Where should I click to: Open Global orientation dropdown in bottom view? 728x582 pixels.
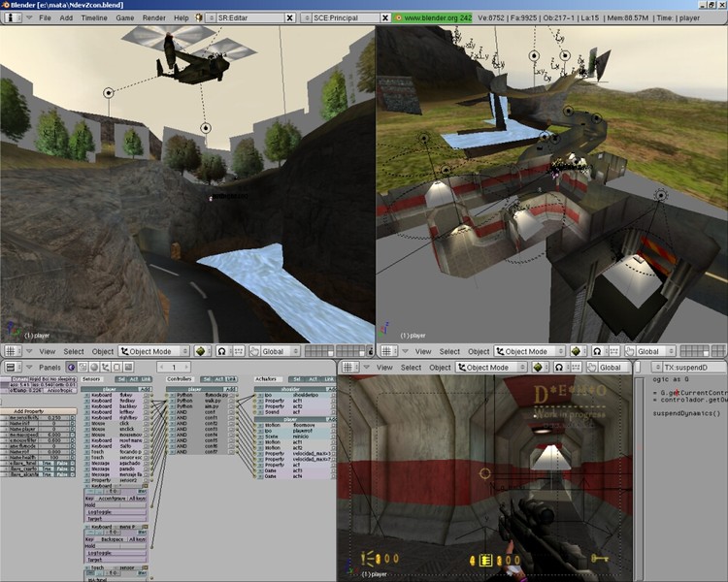614,367
